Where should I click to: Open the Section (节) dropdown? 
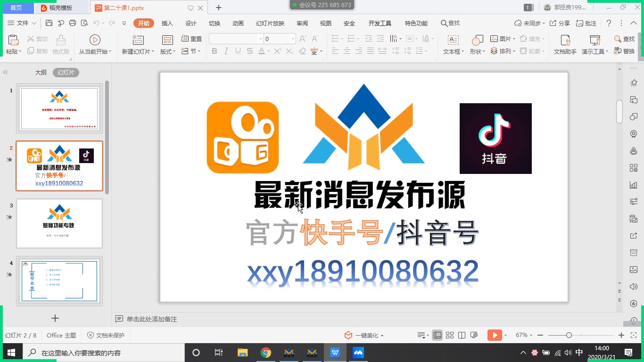pyautogui.click(x=191, y=51)
